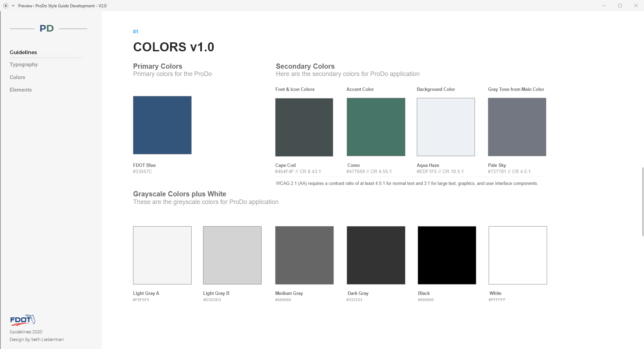Select the Light Gray B swatch
Image resolution: width=644 pixels, height=349 pixels.
(232, 255)
